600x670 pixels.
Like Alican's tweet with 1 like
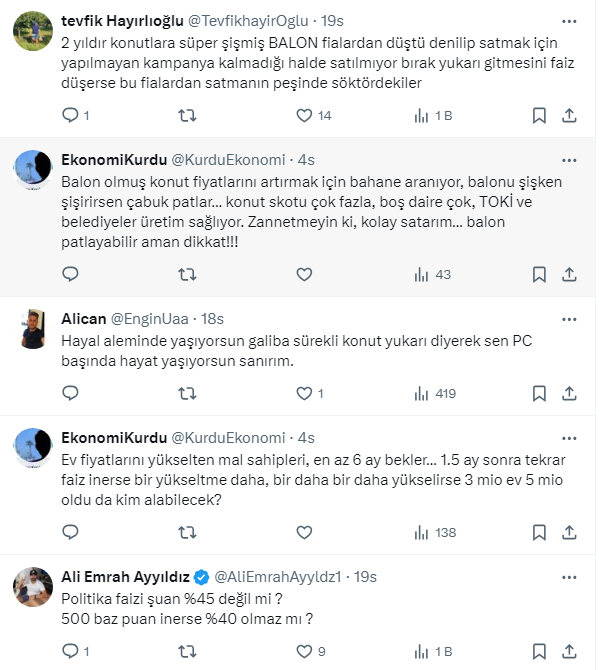click(x=304, y=393)
